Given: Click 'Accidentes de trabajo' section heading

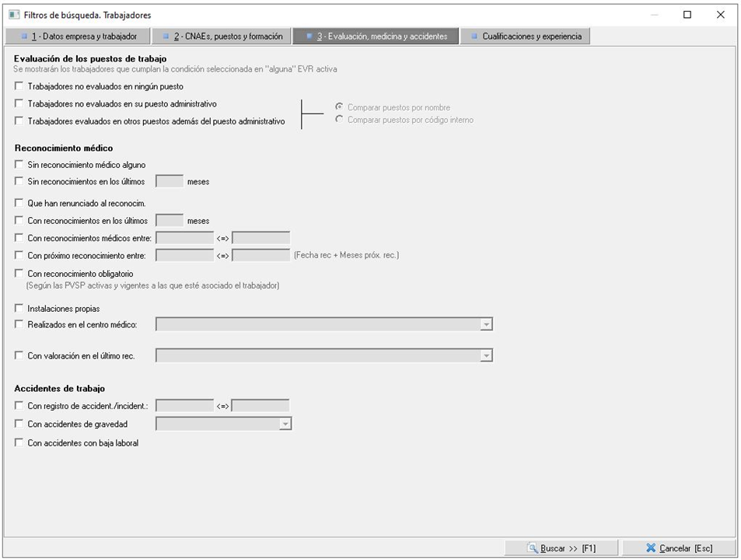Looking at the screenshot, I should [x=60, y=388].
